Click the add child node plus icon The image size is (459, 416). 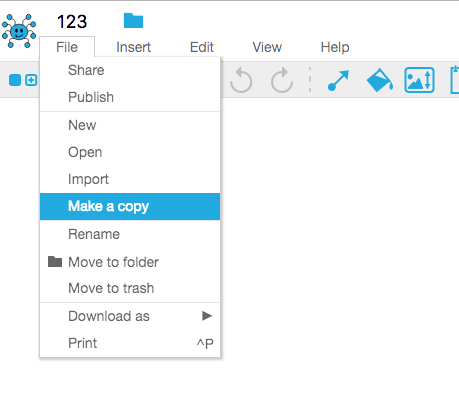[31, 80]
